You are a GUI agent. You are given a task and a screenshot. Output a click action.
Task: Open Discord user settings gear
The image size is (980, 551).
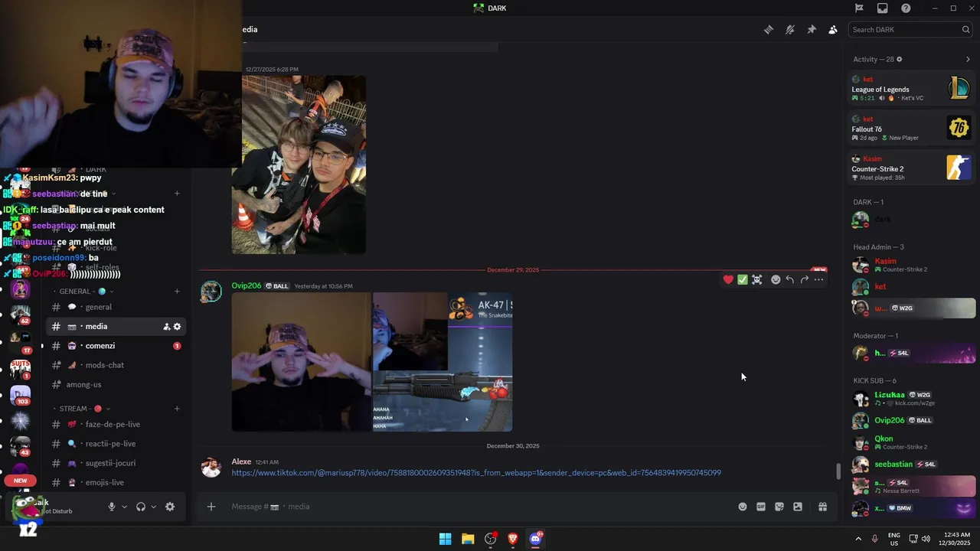(x=170, y=507)
